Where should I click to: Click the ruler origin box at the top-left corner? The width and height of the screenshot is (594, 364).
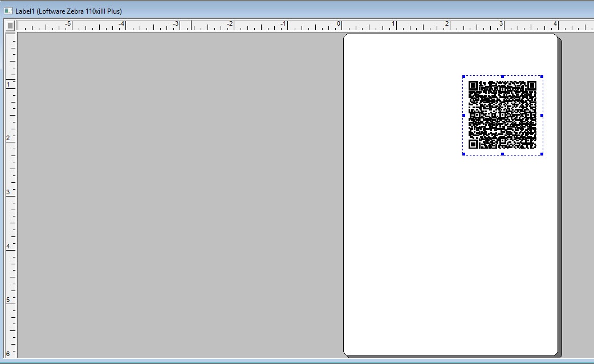click(10, 26)
